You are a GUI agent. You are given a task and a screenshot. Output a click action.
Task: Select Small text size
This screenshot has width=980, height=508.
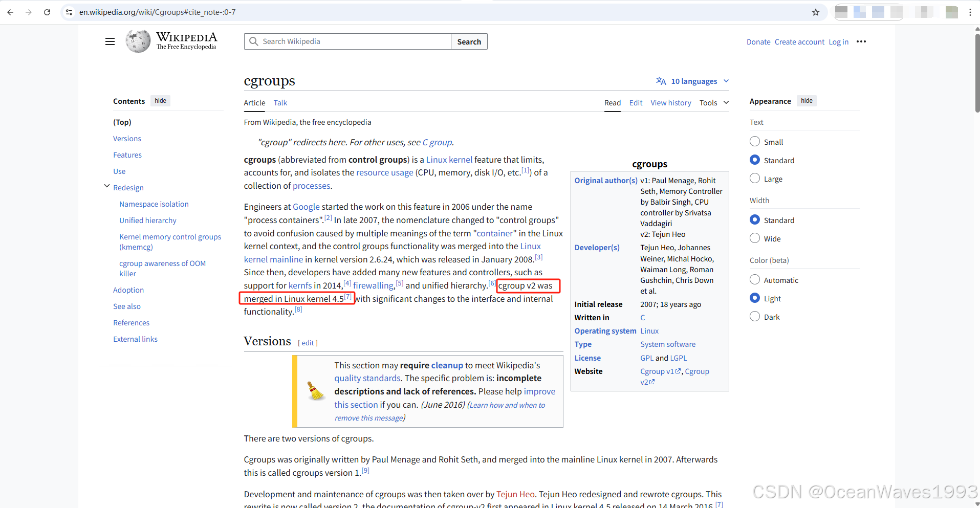(755, 141)
